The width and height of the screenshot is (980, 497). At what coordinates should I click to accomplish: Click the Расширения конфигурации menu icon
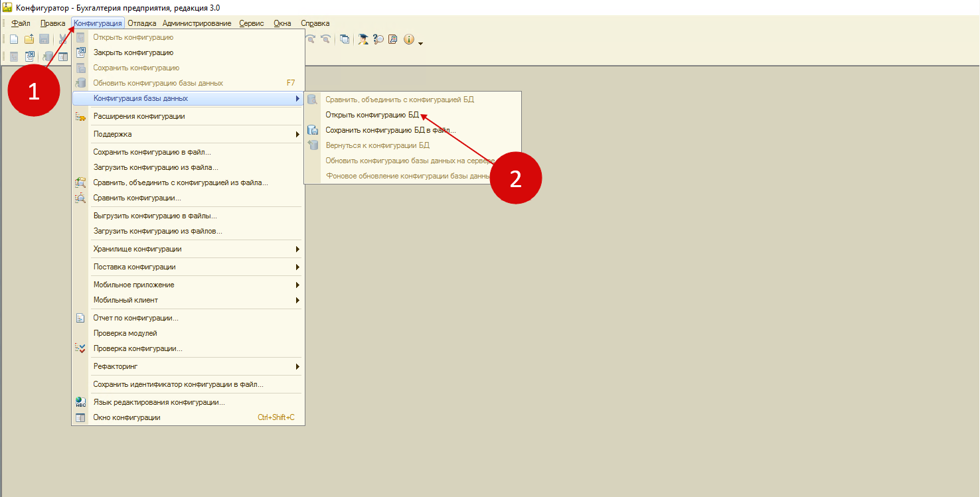coord(80,116)
